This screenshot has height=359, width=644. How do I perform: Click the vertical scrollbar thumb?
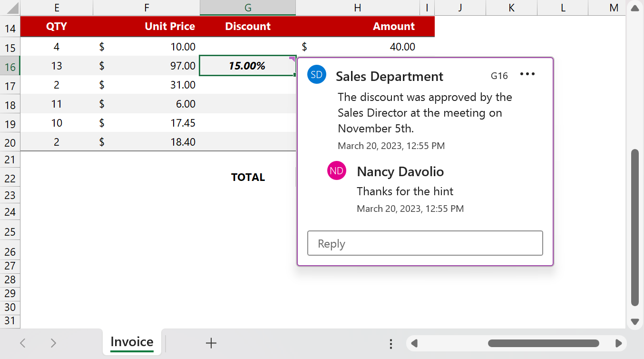coord(634,227)
